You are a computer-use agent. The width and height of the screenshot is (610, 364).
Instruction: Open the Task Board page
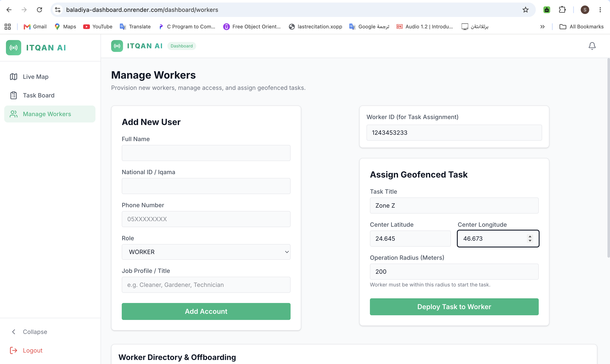click(x=50, y=95)
